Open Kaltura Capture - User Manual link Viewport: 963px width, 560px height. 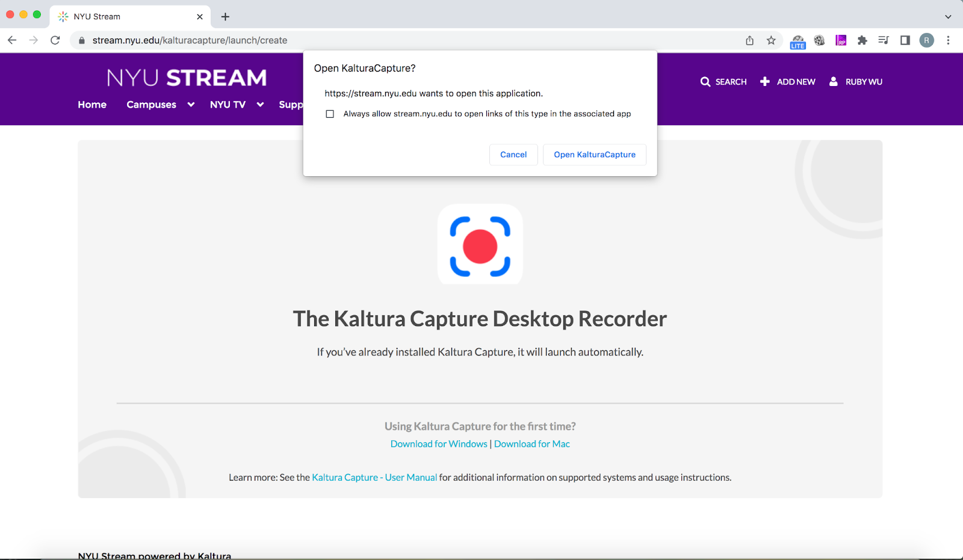point(374,478)
